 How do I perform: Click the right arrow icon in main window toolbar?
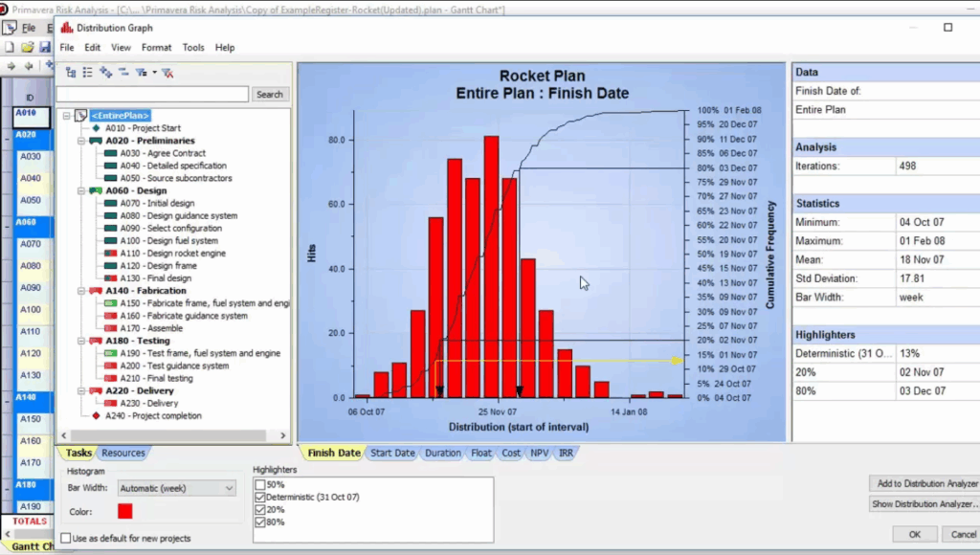click(x=11, y=66)
